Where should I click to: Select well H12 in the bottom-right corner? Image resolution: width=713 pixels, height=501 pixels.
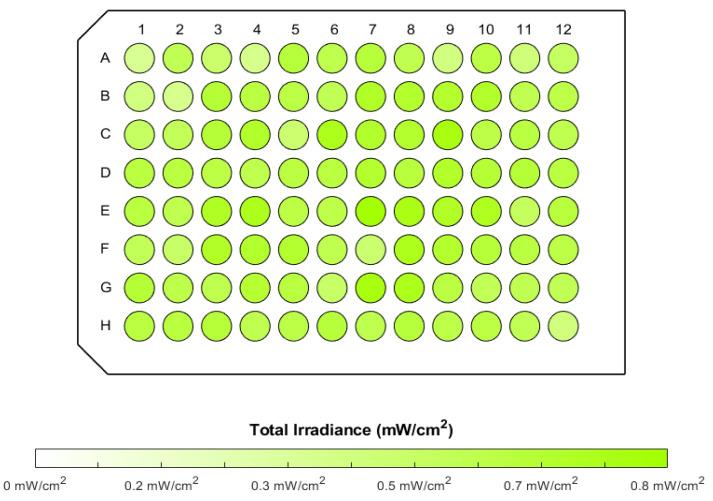563,325
